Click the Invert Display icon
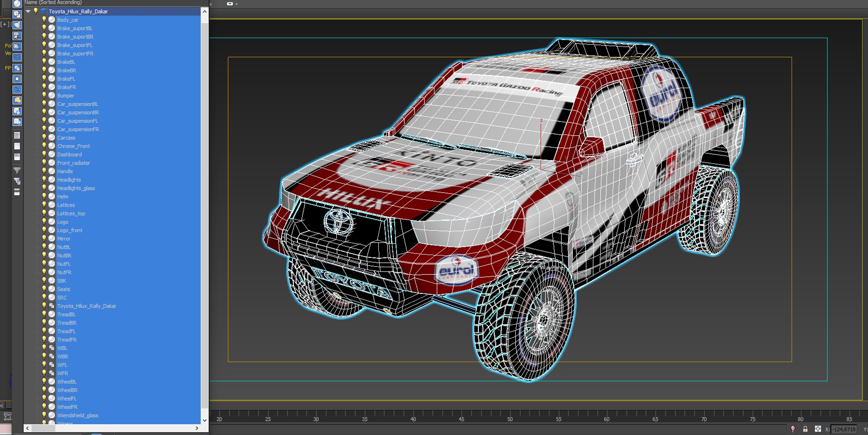Image resolution: width=868 pixels, height=435 pixels. [17, 157]
